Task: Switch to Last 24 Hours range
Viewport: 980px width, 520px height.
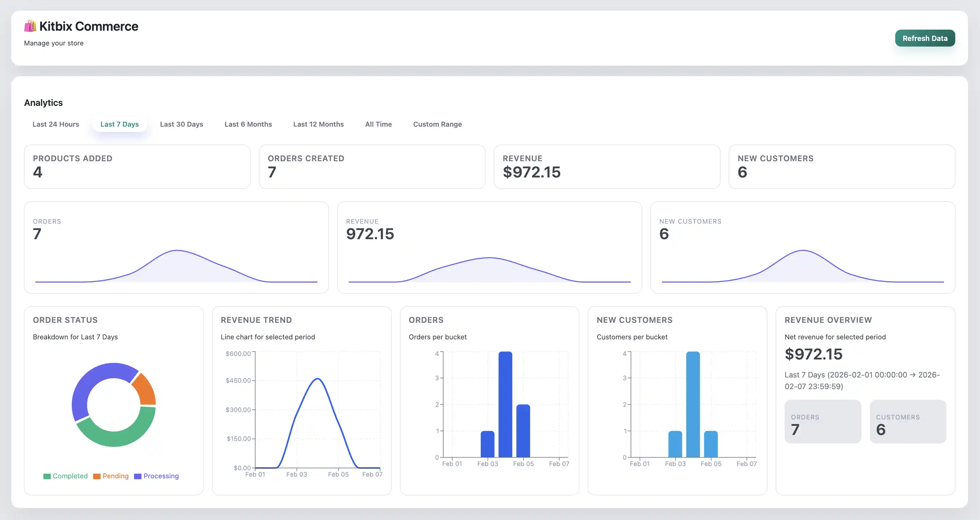Action: [55, 124]
